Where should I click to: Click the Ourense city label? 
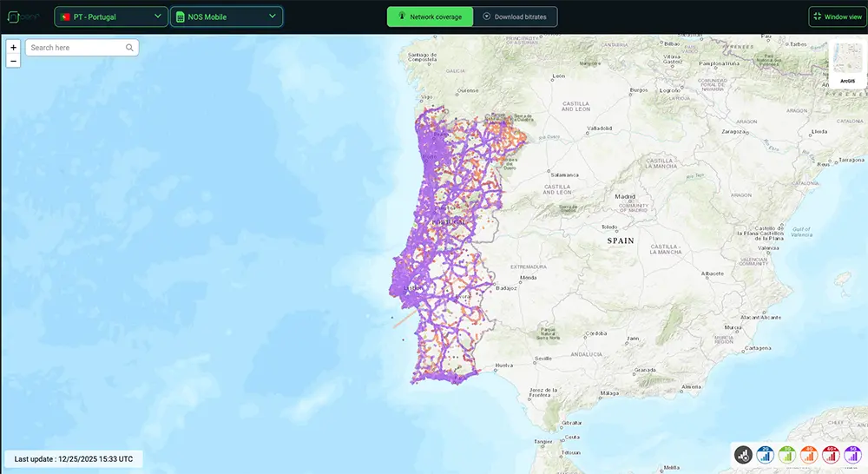pos(468,90)
